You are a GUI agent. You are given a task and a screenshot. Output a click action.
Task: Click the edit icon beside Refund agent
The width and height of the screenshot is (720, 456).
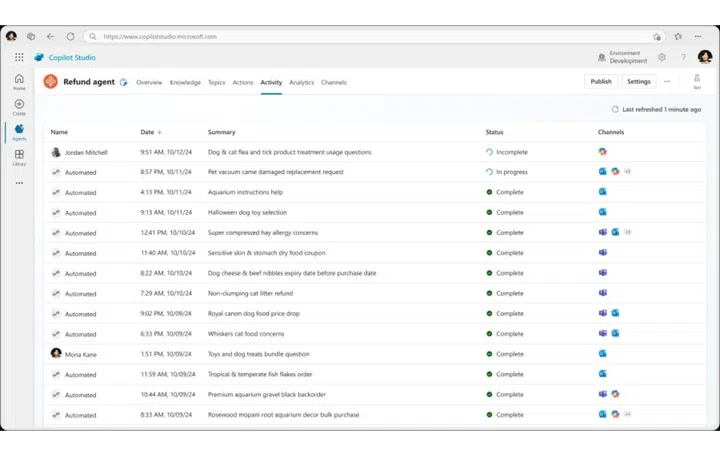click(124, 82)
